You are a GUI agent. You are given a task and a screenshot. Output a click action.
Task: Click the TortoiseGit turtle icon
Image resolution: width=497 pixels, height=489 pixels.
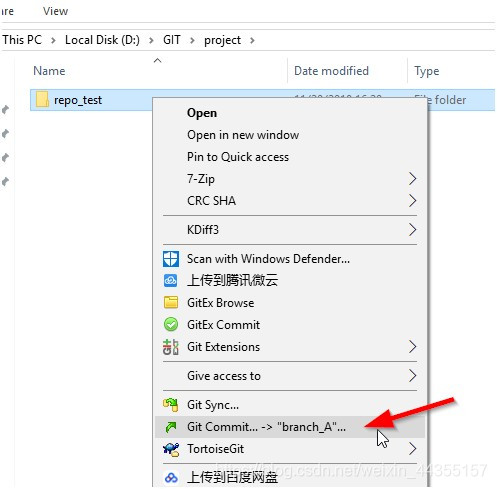pos(171,449)
